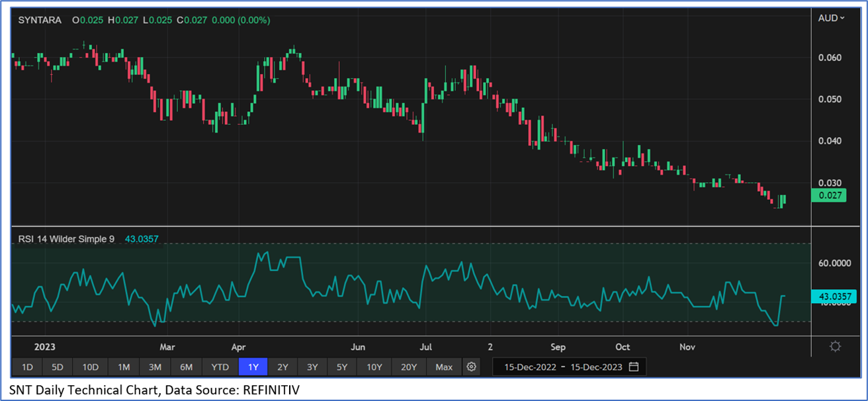Open settings gear beside Max button
Image resolution: width=868 pixels, height=401 pixels.
[471, 367]
